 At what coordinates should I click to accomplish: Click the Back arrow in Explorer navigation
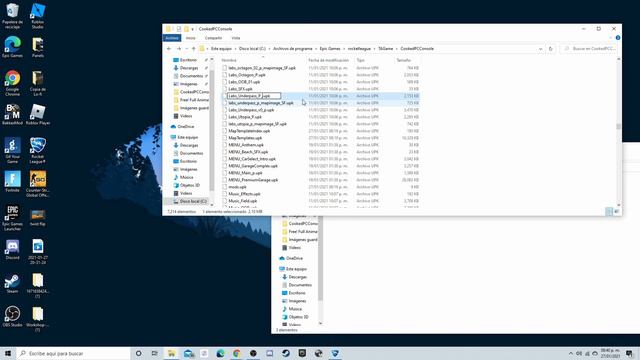(169, 49)
